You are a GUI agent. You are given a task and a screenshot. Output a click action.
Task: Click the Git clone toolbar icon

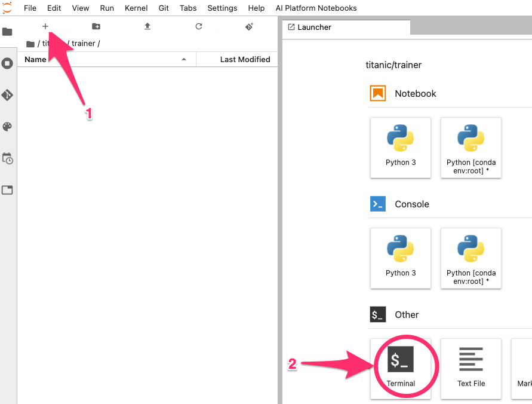(x=250, y=26)
